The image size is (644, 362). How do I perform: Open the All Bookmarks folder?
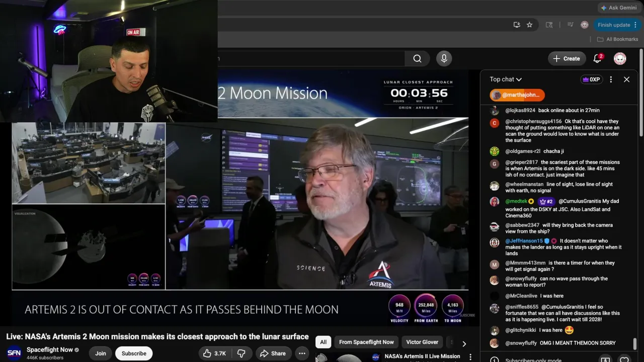[617, 39]
